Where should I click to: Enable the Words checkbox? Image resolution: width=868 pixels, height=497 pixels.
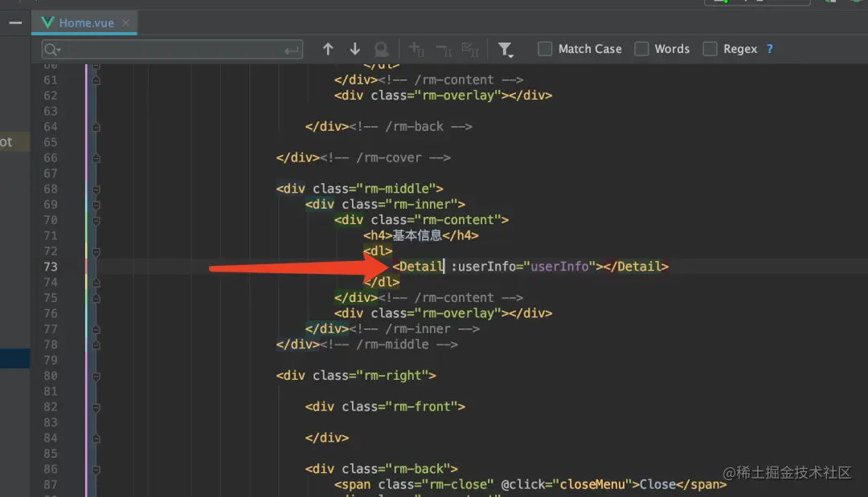pos(641,49)
